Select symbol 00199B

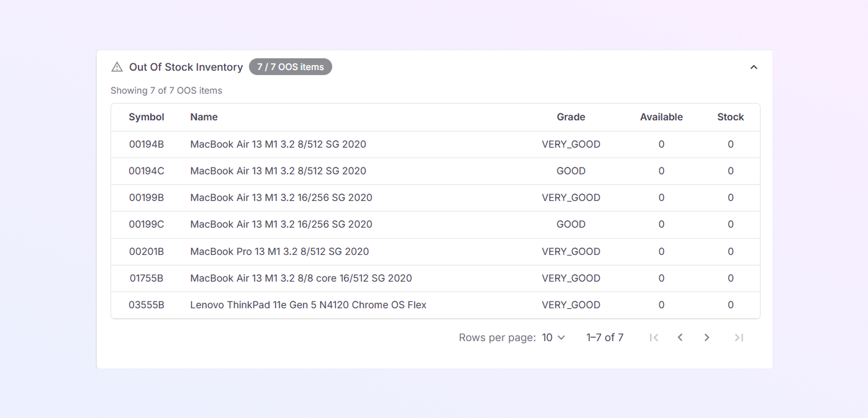[x=147, y=198]
